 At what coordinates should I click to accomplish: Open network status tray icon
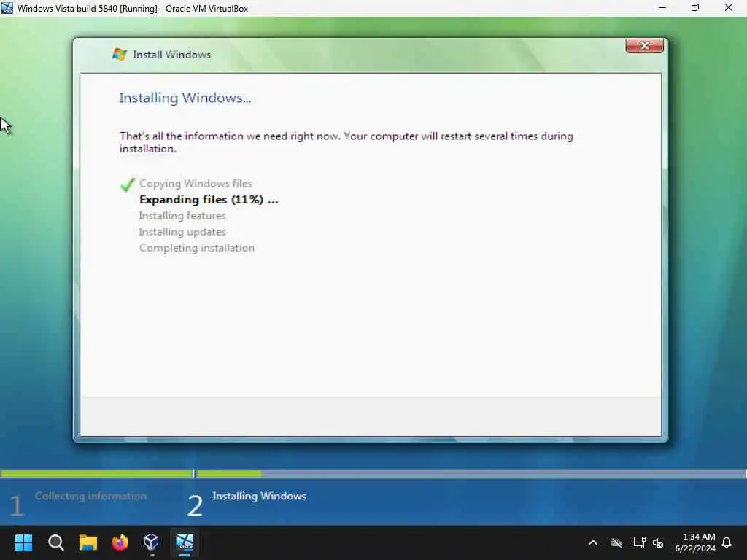pyautogui.click(x=639, y=542)
